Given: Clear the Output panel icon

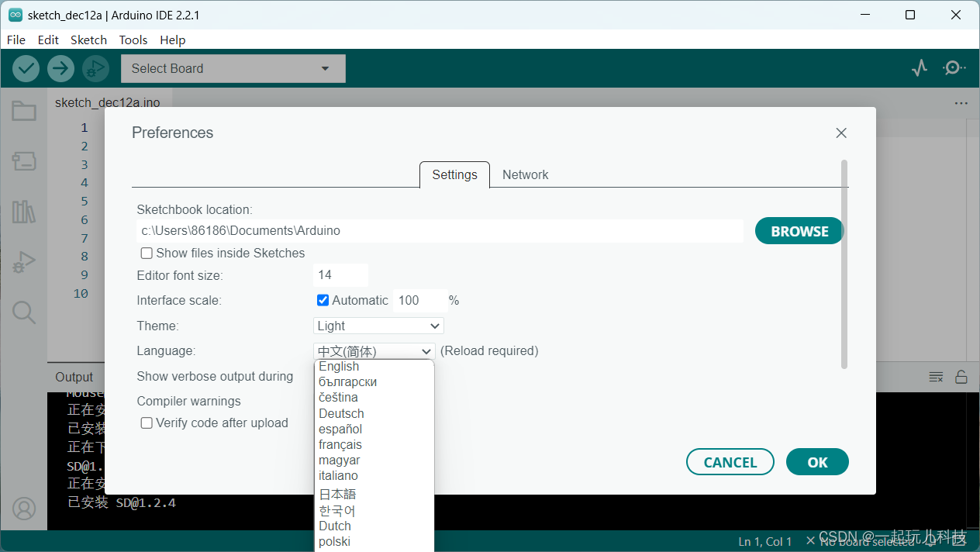Looking at the screenshot, I should [936, 378].
